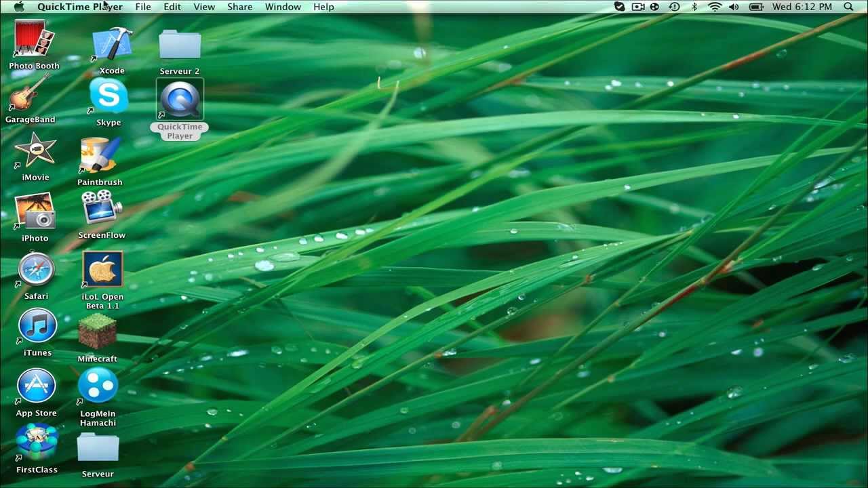
Task: Click the Wed 6:12 PM clock
Action: pyautogui.click(x=802, y=7)
